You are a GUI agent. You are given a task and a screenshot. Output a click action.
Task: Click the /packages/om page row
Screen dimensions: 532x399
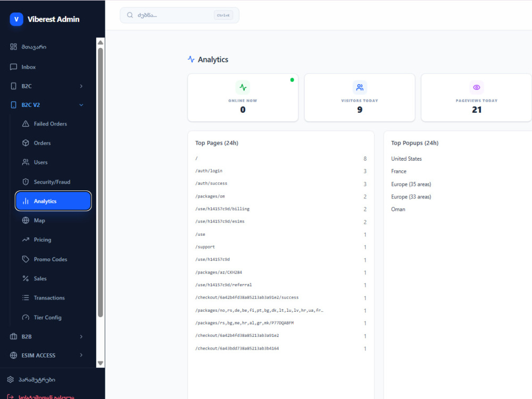point(280,196)
